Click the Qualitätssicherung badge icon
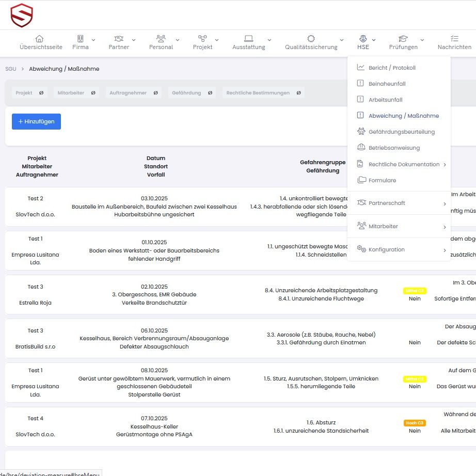The image size is (476, 476). pyautogui.click(x=311, y=39)
